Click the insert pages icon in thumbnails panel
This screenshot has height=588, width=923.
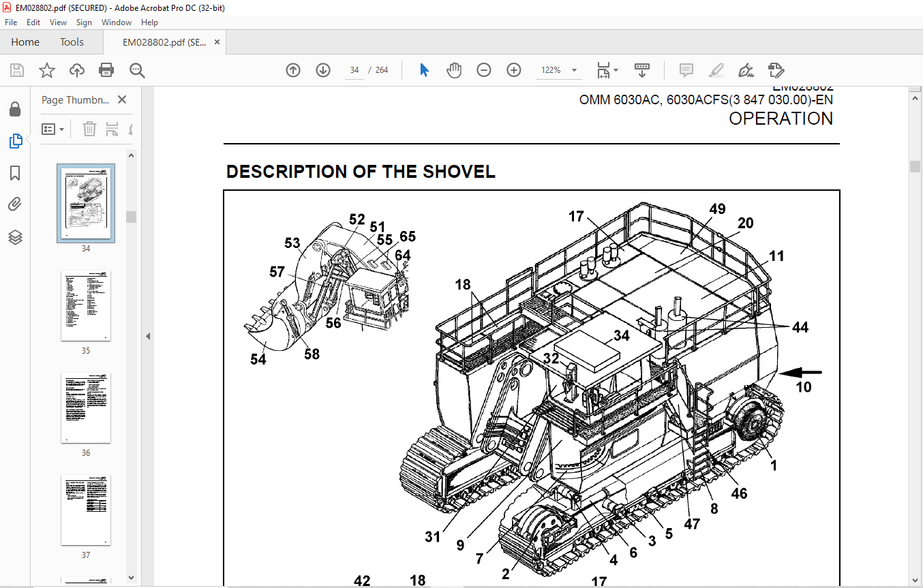coord(112,129)
